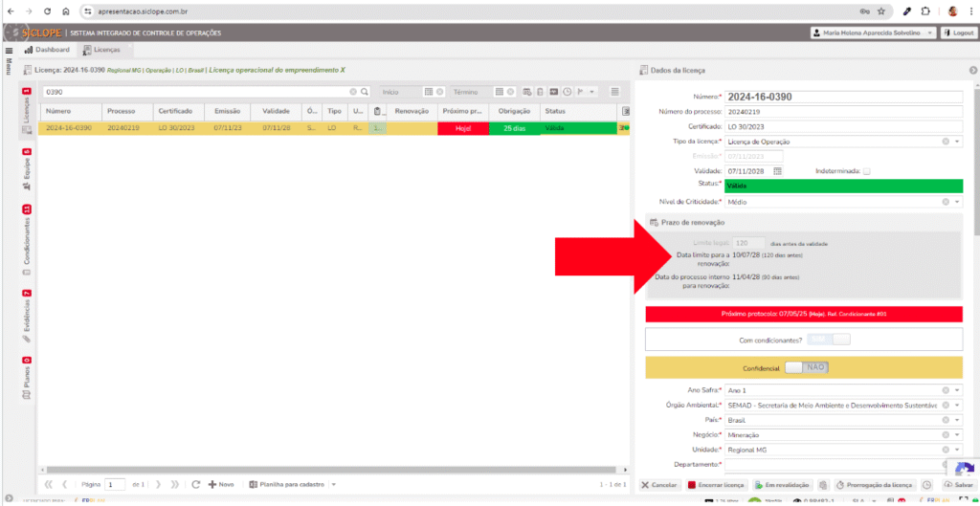980x506 pixels.
Task: Open the browser three-dot menu
Action: coord(970,11)
